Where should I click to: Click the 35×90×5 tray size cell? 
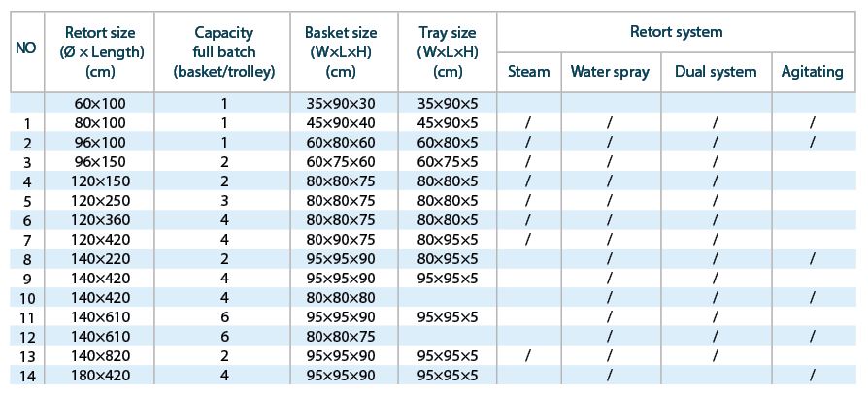pyautogui.click(x=448, y=104)
